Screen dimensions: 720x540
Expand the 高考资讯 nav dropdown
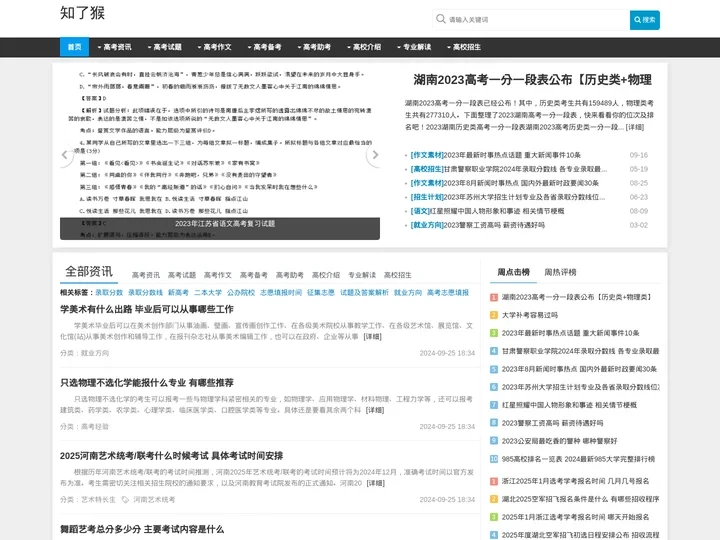click(x=114, y=47)
